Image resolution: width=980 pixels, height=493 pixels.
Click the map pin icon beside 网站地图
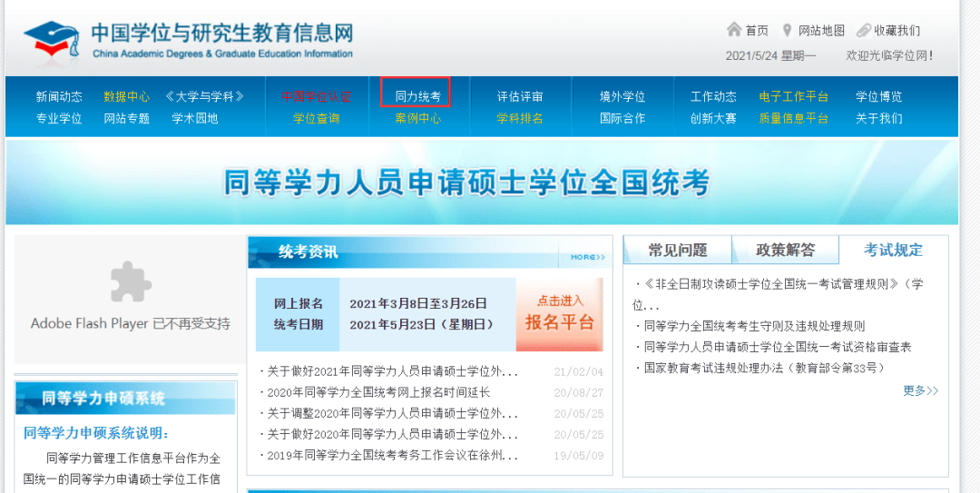click(788, 29)
